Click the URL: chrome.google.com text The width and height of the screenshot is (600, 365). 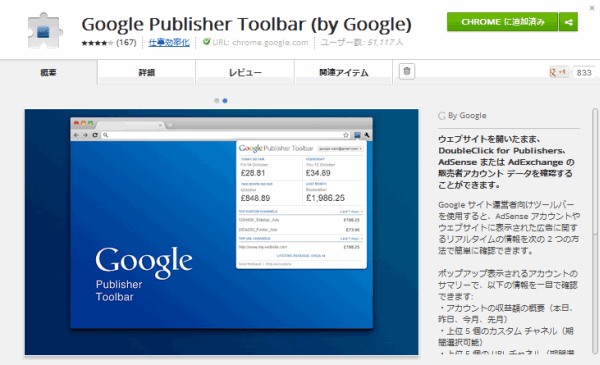click(260, 42)
